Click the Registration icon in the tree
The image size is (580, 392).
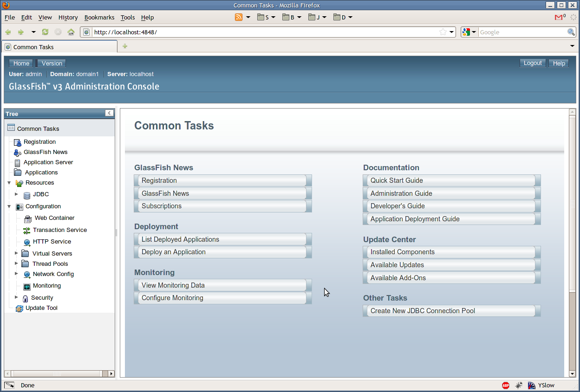[x=17, y=142]
